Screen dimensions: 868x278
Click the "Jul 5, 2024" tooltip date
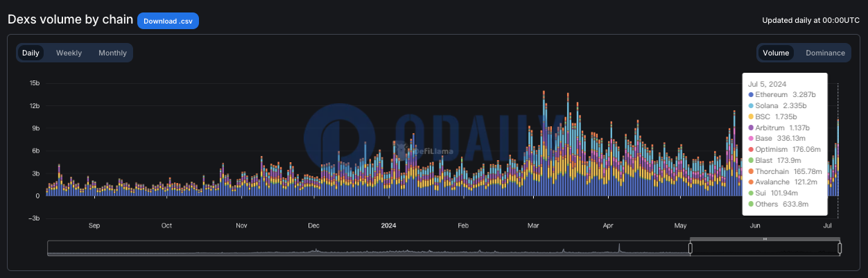point(767,84)
